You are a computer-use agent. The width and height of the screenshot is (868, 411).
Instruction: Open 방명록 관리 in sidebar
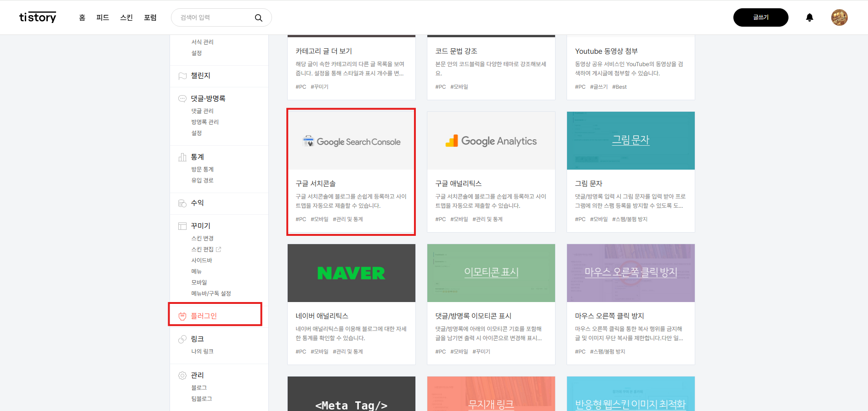[205, 122]
